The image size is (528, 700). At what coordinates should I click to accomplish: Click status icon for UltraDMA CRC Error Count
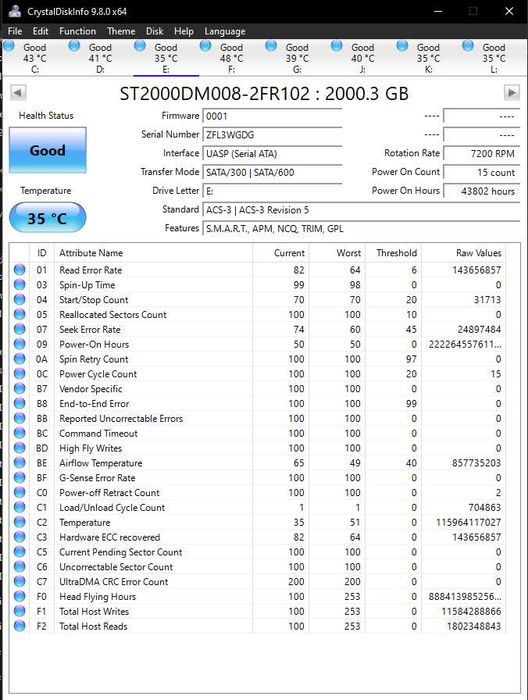19,581
